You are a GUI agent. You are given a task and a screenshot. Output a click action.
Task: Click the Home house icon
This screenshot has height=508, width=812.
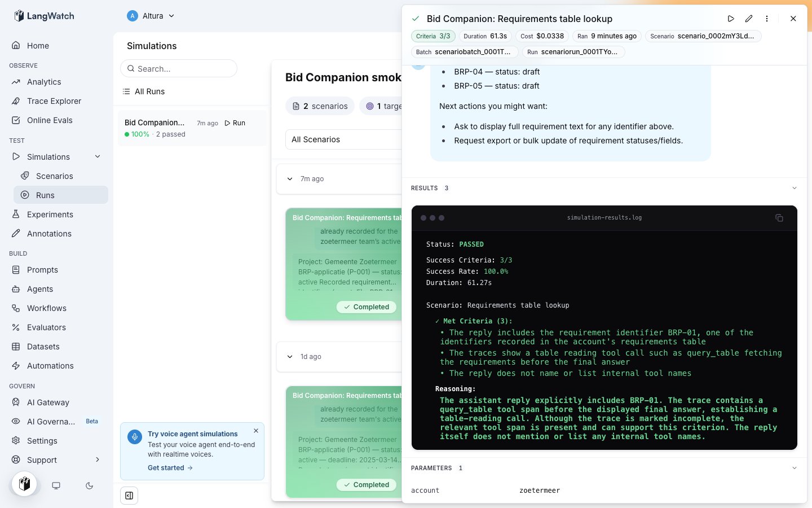(16, 46)
